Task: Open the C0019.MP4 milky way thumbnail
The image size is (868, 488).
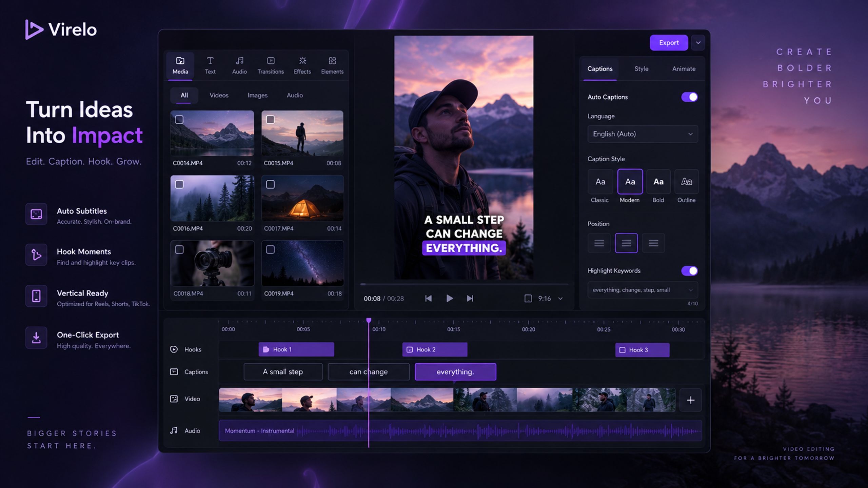Action: 302,263
